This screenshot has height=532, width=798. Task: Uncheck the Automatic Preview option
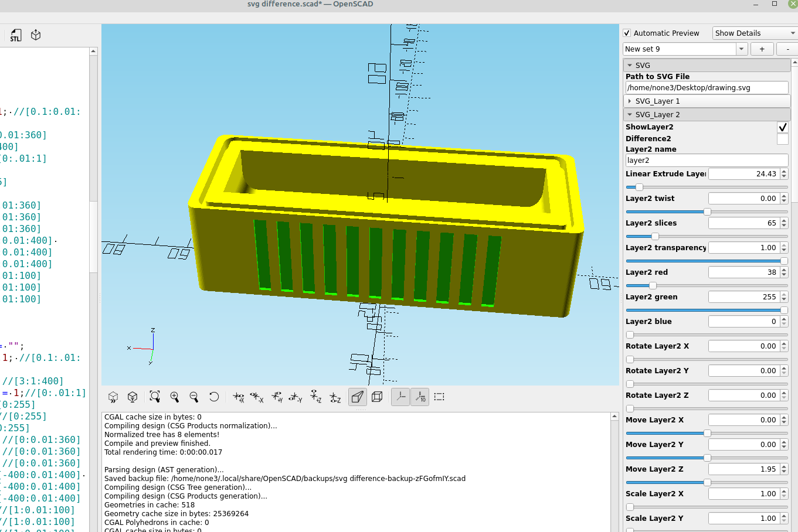pyautogui.click(x=626, y=33)
